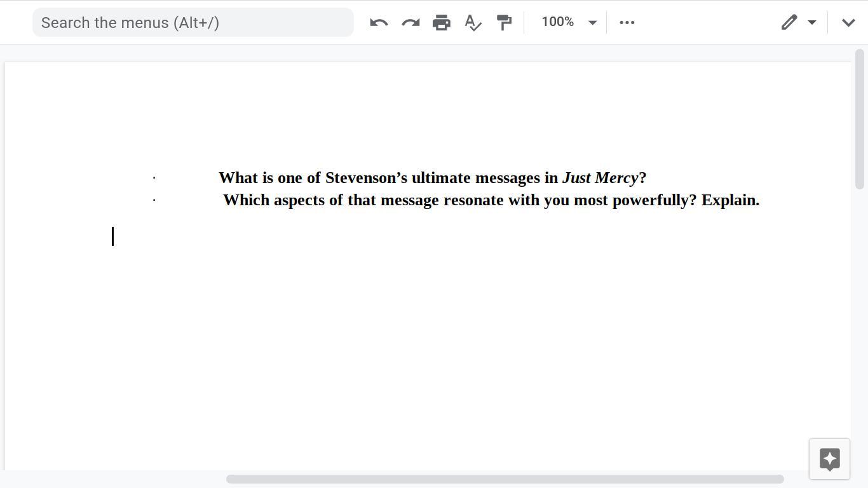868x488 pixels.
Task: Click the Undo arrow icon
Action: click(x=379, y=23)
